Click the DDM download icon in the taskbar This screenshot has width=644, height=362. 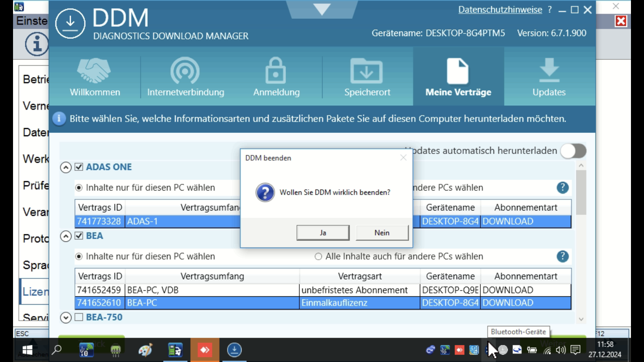(x=235, y=350)
